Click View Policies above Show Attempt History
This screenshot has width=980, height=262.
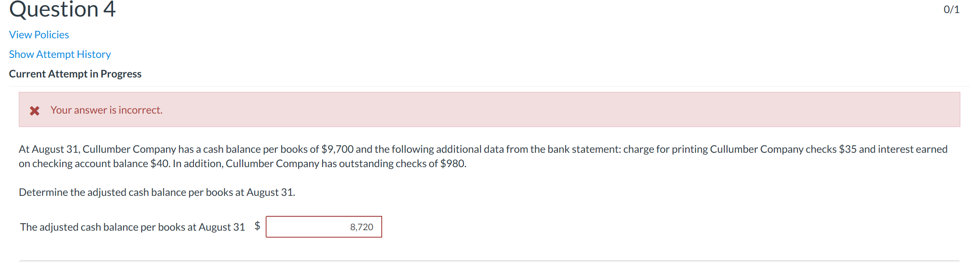click(x=38, y=34)
